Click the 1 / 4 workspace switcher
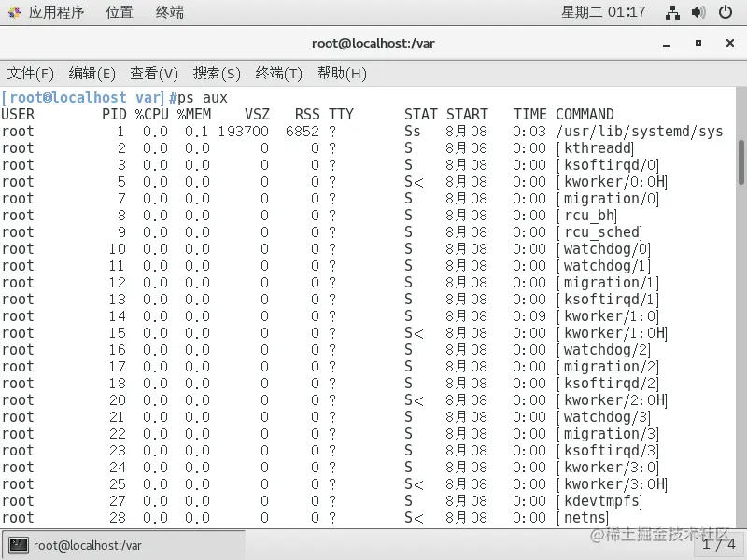The width and height of the screenshot is (747, 560). click(718, 543)
